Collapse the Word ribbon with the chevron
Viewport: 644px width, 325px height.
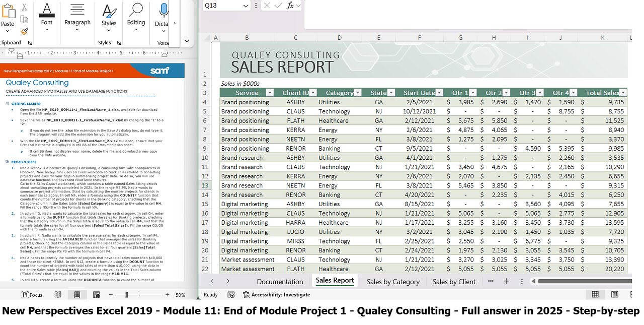point(187,41)
